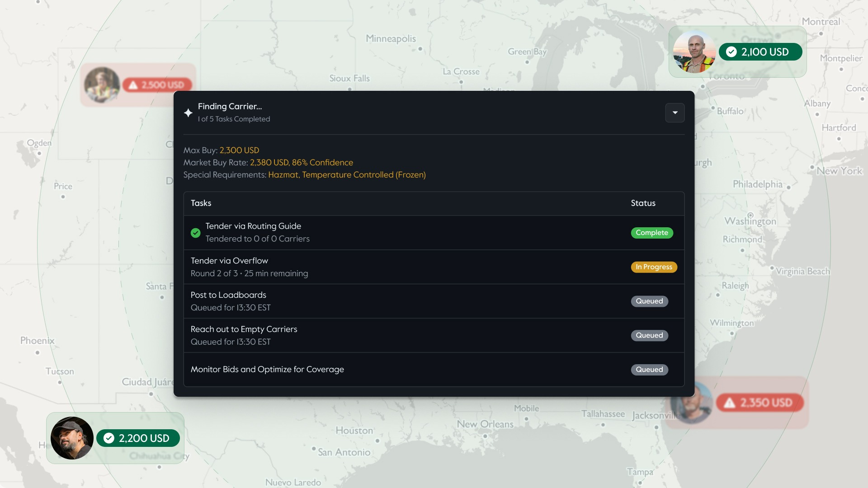Click the In Progress status badge

[654, 267]
